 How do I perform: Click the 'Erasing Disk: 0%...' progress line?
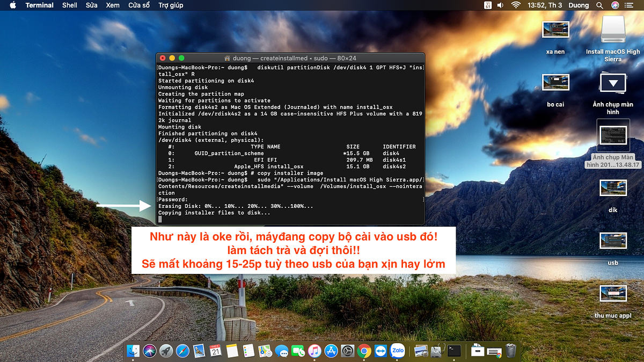point(236,206)
